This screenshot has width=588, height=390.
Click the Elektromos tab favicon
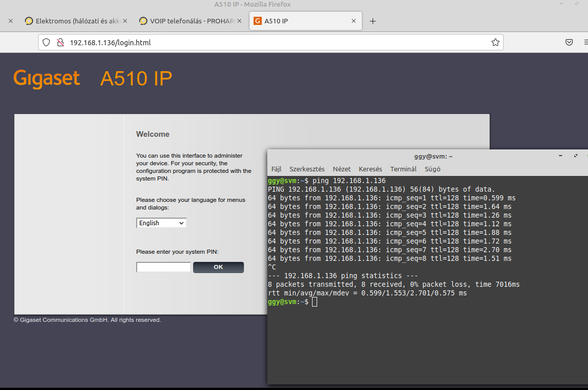29,21
